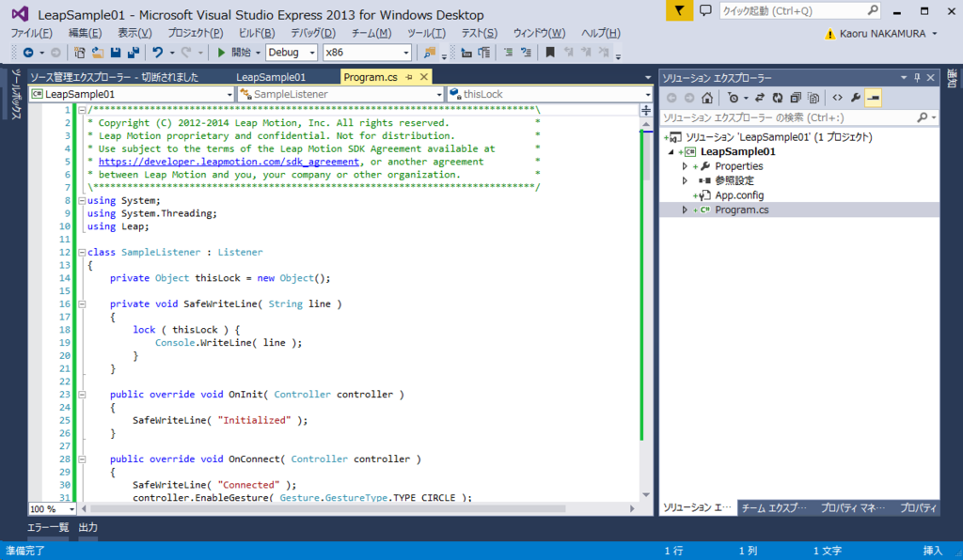Click the account warning triangle icon
The image size is (963, 560).
pyautogui.click(x=829, y=35)
